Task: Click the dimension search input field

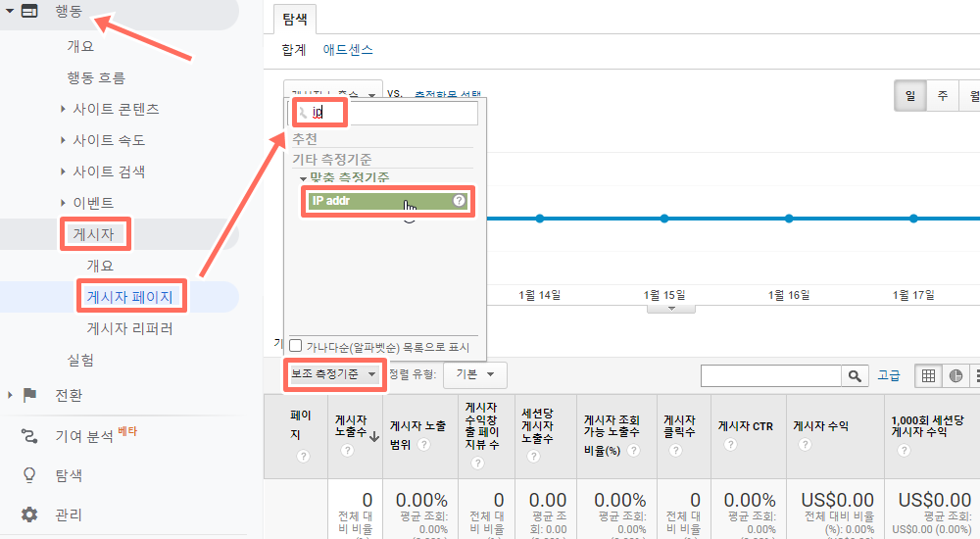Action: [x=382, y=113]
